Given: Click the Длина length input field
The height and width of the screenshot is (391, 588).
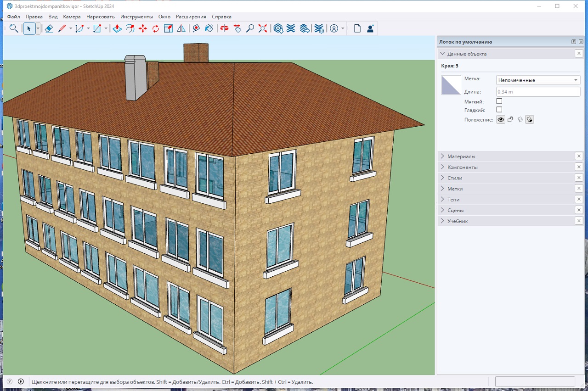Looking at the screenshot, I should pyautogui.click(x=538, y=92).
